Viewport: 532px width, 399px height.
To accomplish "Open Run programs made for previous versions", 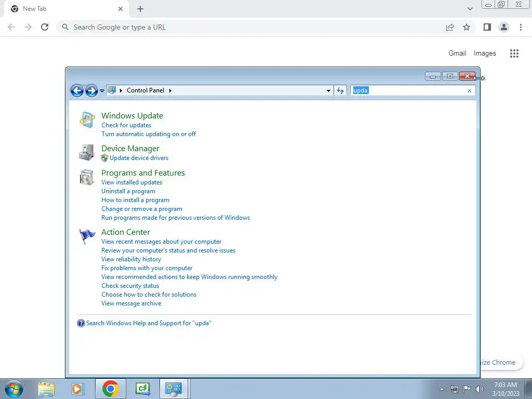I will click(176, 218).
